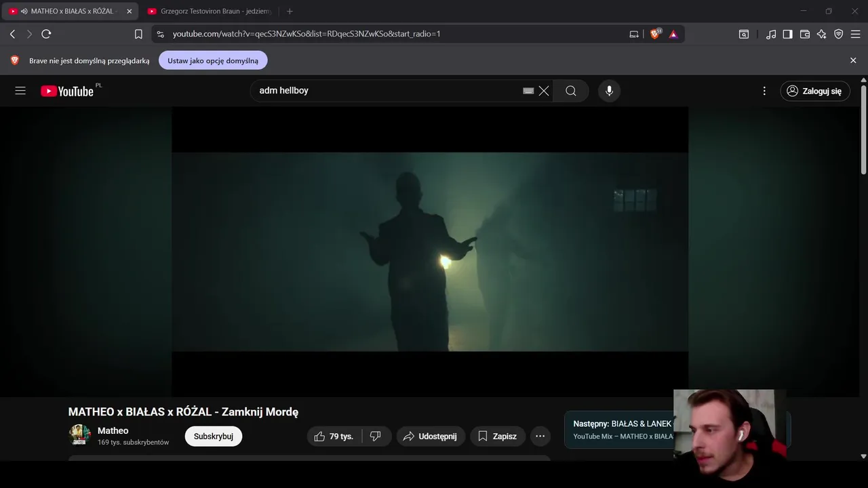Open the Leo AI sparkle icon

822,34
